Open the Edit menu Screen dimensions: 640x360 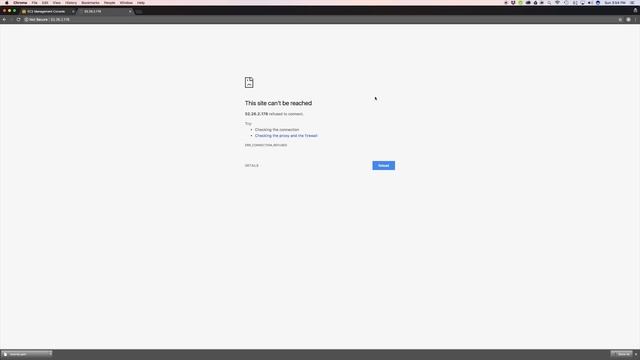click(45, 3)
